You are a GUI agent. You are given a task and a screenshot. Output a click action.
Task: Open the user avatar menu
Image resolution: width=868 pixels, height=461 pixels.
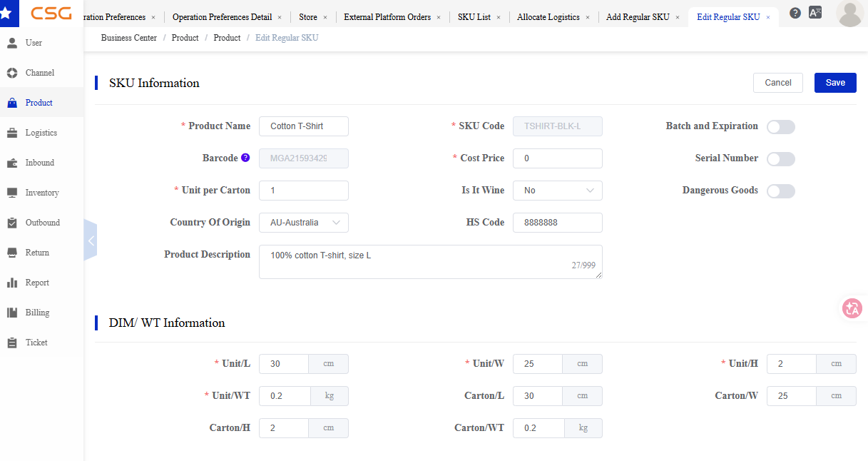pyautogui.click(x=849, y=14)
